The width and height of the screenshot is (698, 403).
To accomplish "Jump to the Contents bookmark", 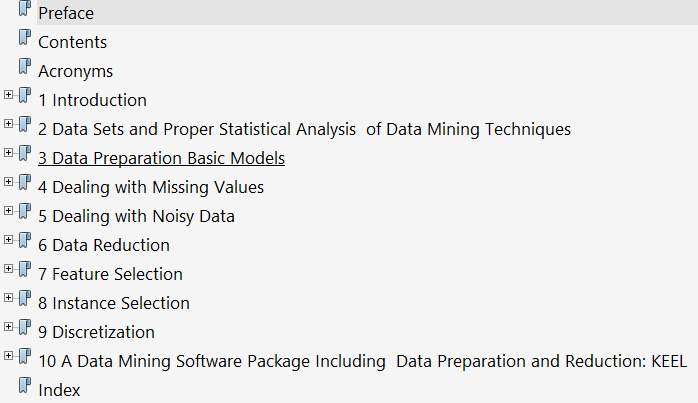I will (x=72, y=42).
